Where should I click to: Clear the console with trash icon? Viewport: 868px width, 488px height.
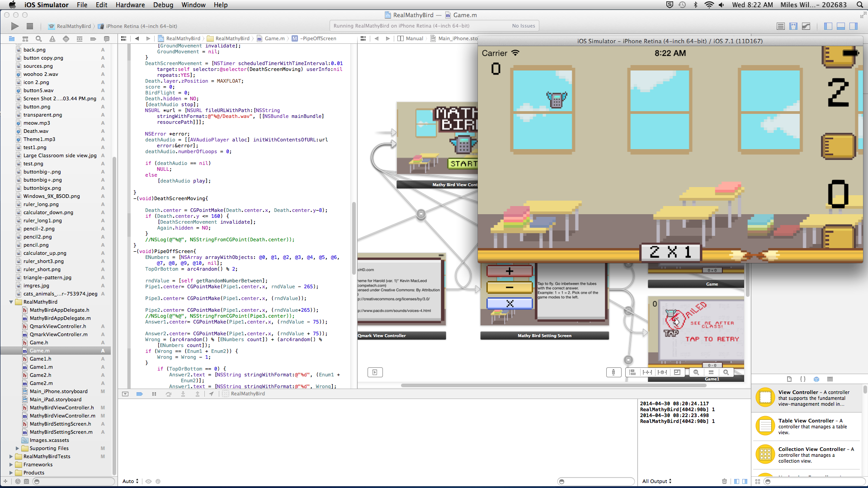tap(724, 481)
